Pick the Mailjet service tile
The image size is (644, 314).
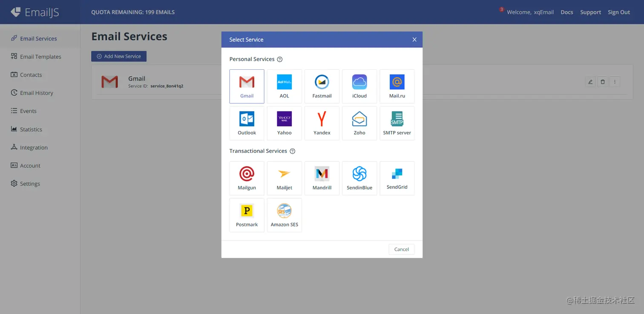284,178
